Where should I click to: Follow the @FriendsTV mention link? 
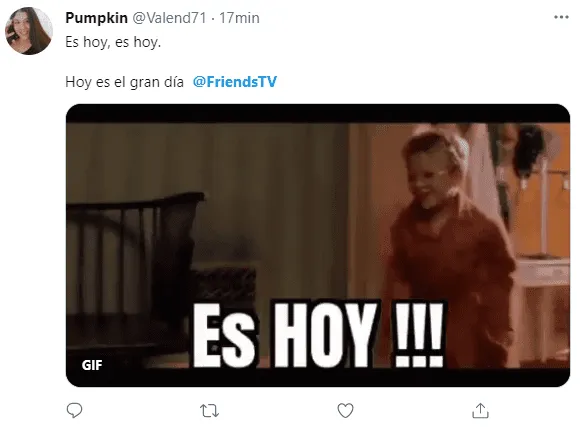(235, 82)
